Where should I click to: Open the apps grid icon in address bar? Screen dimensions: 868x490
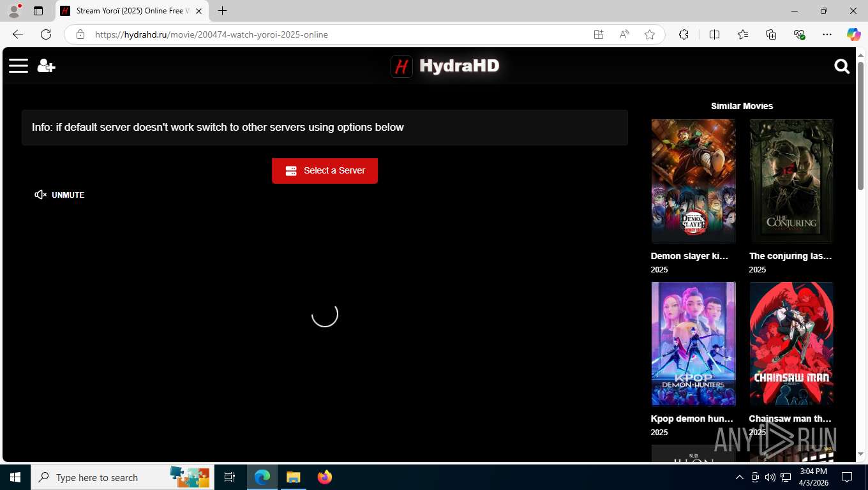(599, 34)
